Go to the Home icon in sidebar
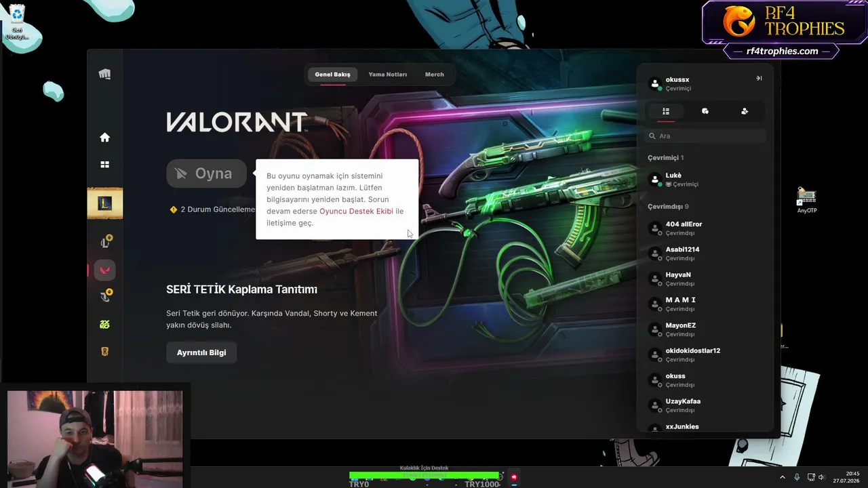 pos(104,138)
